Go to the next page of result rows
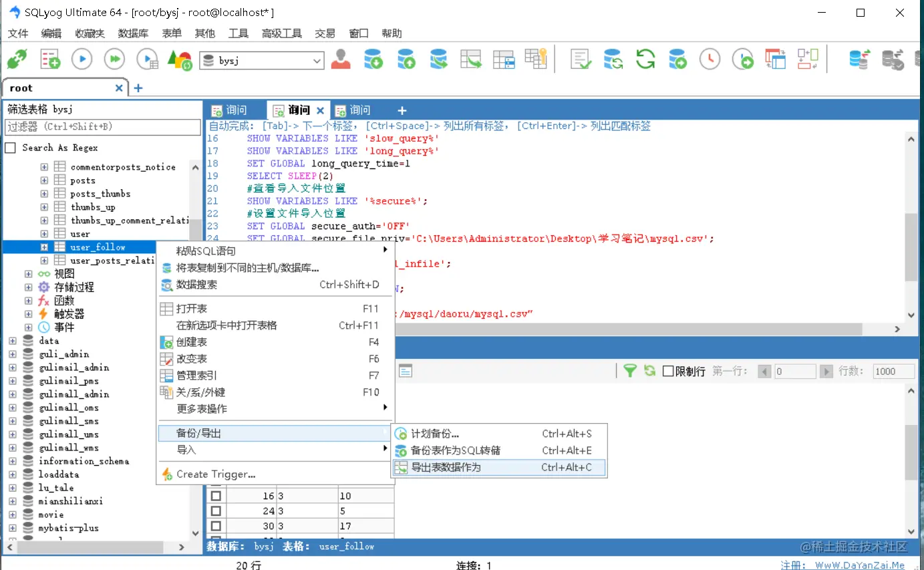This screenshot has width=924, height=570. 826,372
